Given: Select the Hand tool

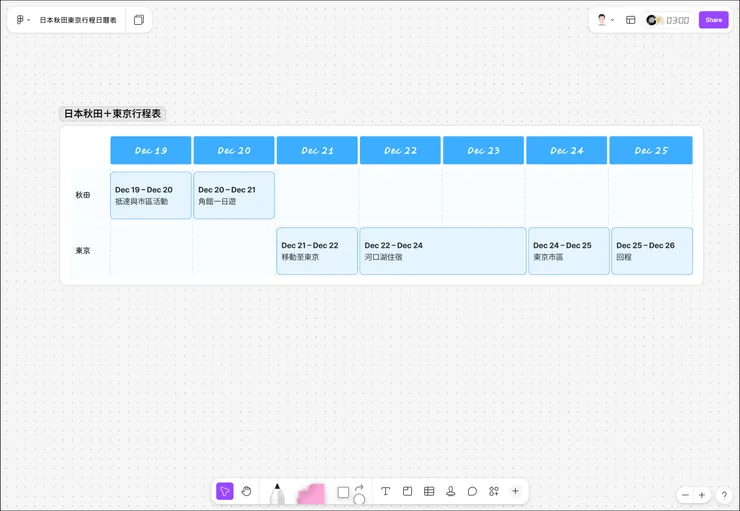Looking at the screenshot, I should pyautogui.click(x=246, y=491).
